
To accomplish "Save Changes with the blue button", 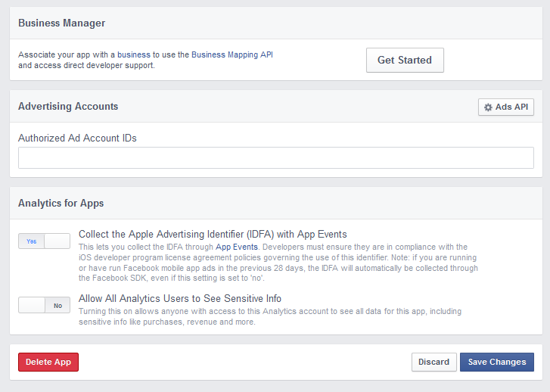I will [497, 362].
